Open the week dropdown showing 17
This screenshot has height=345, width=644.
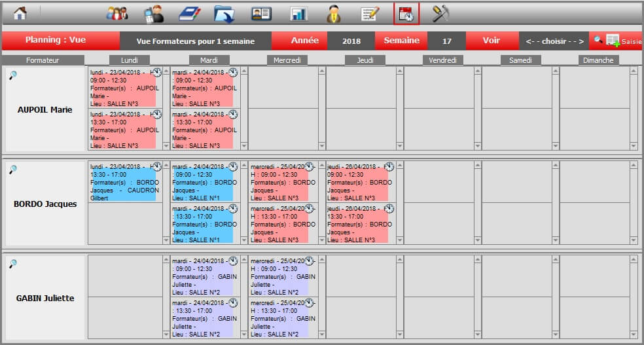[447, 41]
